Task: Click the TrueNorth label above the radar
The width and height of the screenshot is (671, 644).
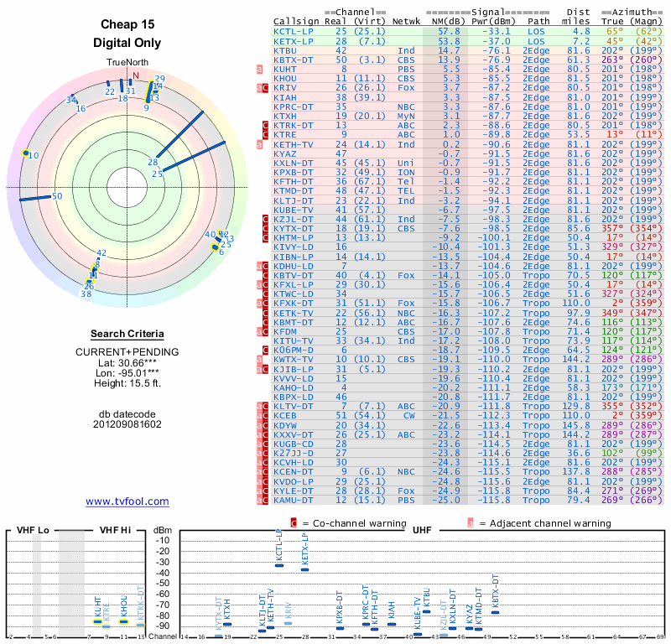Action: pyautogui.click(x=127, y=63)
